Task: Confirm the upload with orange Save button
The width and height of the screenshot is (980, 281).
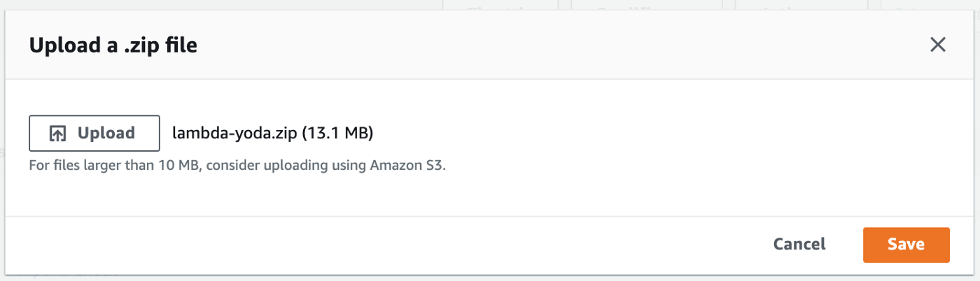Action: coord(906,244)
